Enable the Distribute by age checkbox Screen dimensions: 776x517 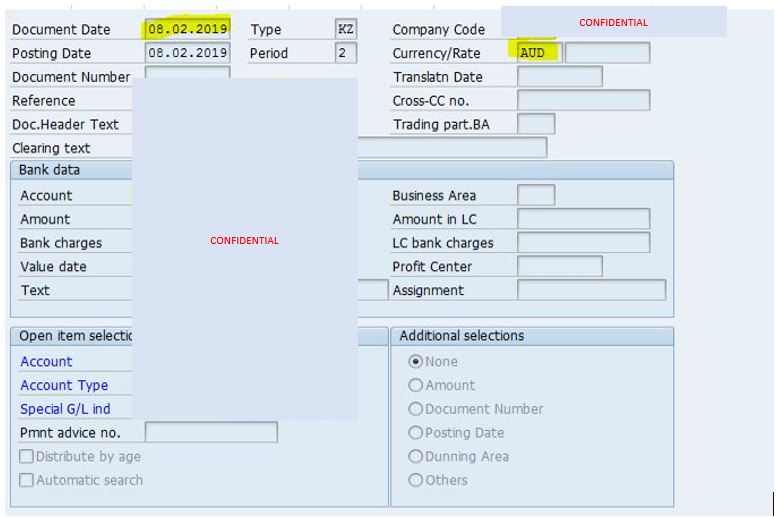(27, 457)
